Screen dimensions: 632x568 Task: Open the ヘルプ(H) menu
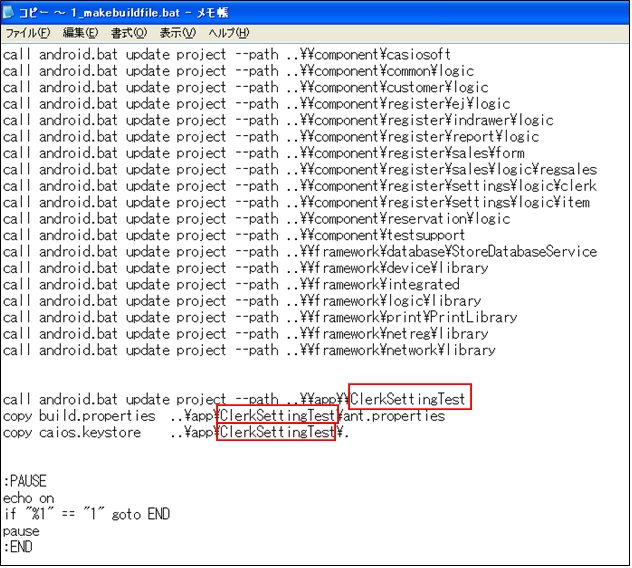(x=228, y=33)
